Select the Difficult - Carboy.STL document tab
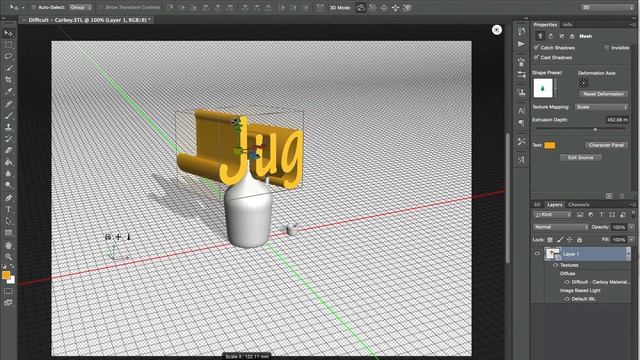This screenshot has width=640, height=360. coord(89,20)
